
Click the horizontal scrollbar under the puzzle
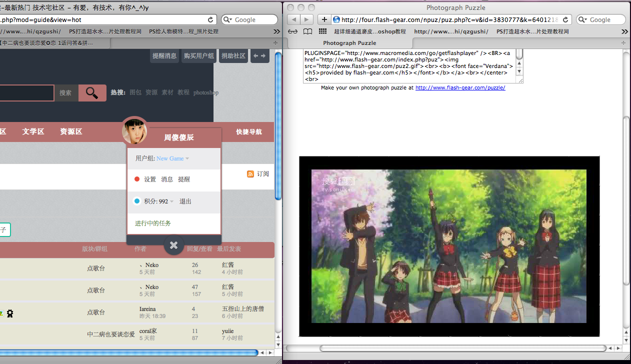point(462,348)
